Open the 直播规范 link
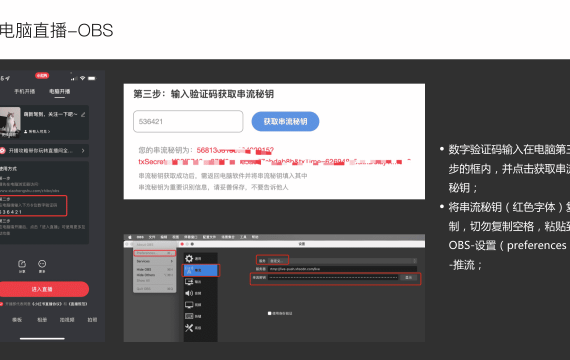This screenshot has height=360, width=570. tap(77, 304)
